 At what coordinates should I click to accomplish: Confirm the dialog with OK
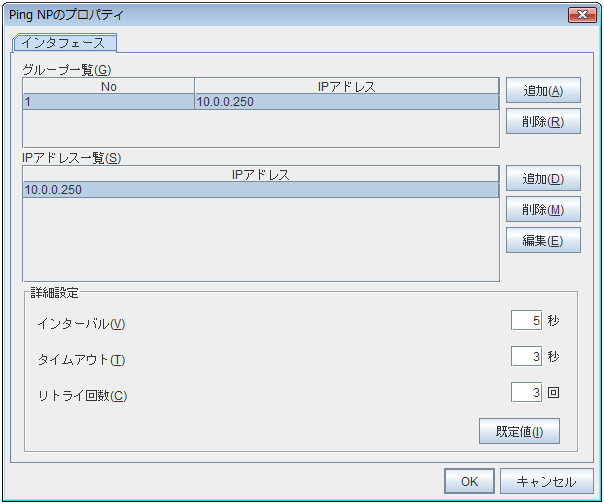(469, 481)
